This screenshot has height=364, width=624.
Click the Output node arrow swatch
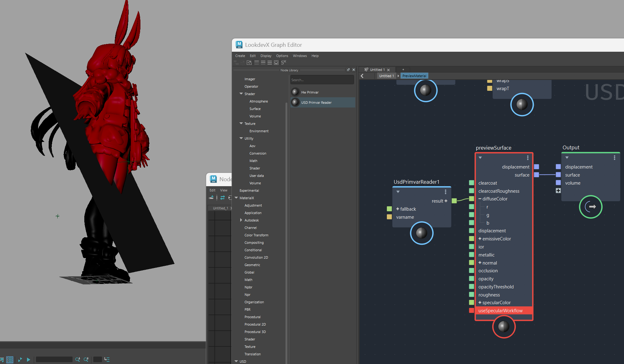point(591,207)
